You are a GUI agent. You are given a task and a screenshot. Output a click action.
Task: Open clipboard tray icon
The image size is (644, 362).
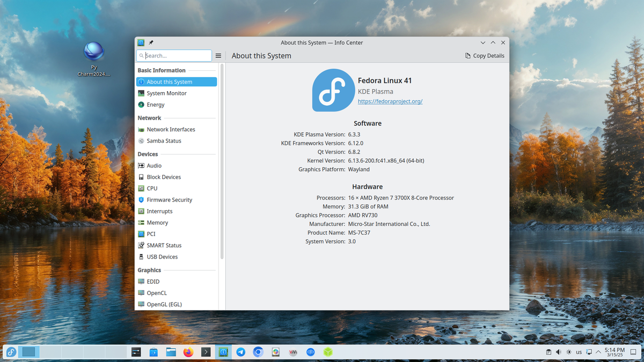548,352
